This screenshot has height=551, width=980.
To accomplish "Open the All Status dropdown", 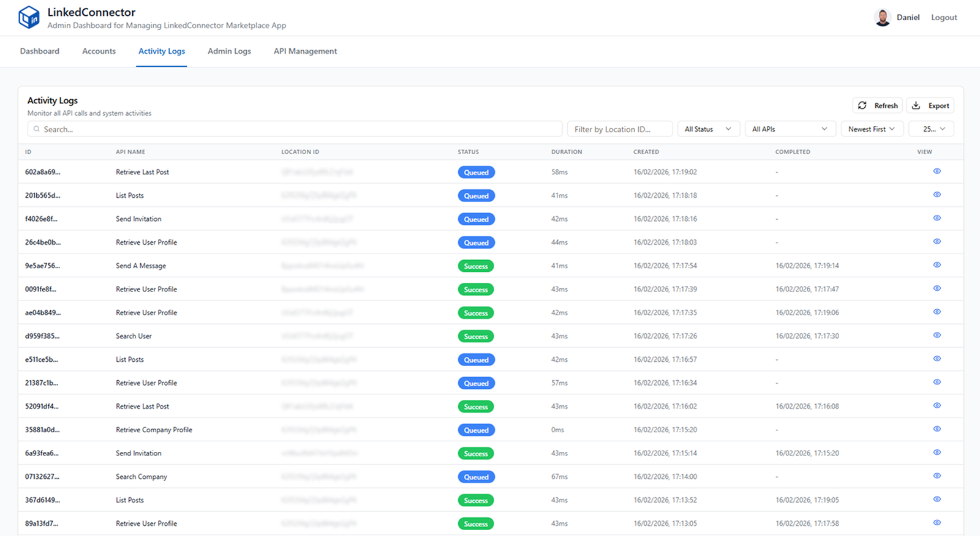I will [708, 129].
